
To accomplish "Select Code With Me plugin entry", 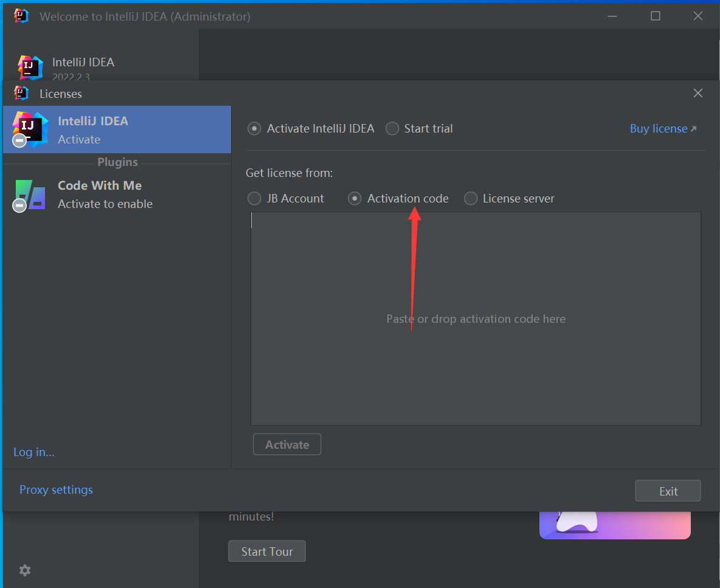I will (117, 195).
